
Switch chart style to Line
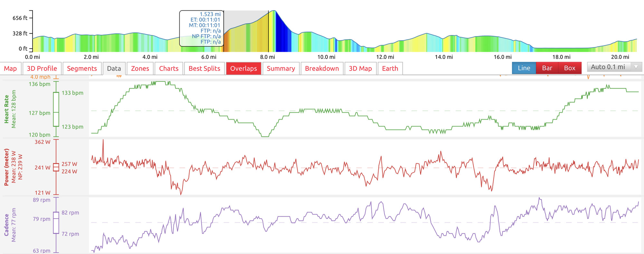[524, 68]
